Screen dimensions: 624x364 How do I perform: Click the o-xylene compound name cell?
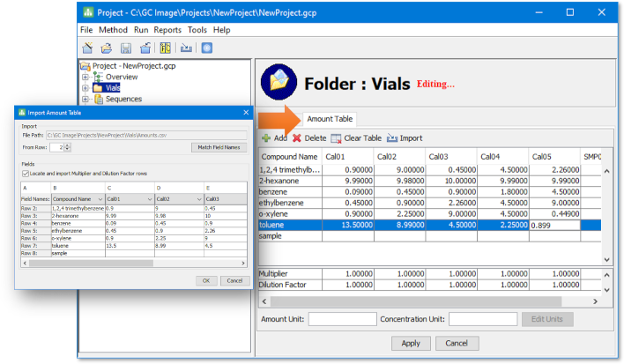tap(290, 214)
